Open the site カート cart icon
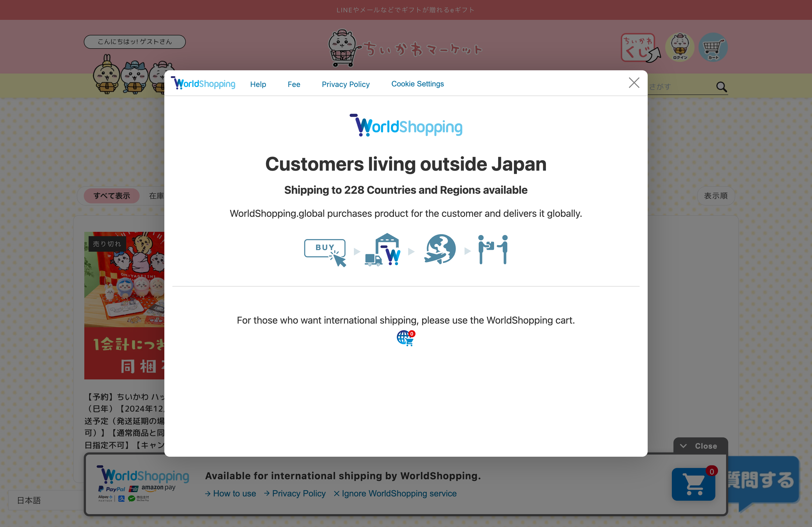812x527 pixels. pyautogui.click(x=713, y=47)
